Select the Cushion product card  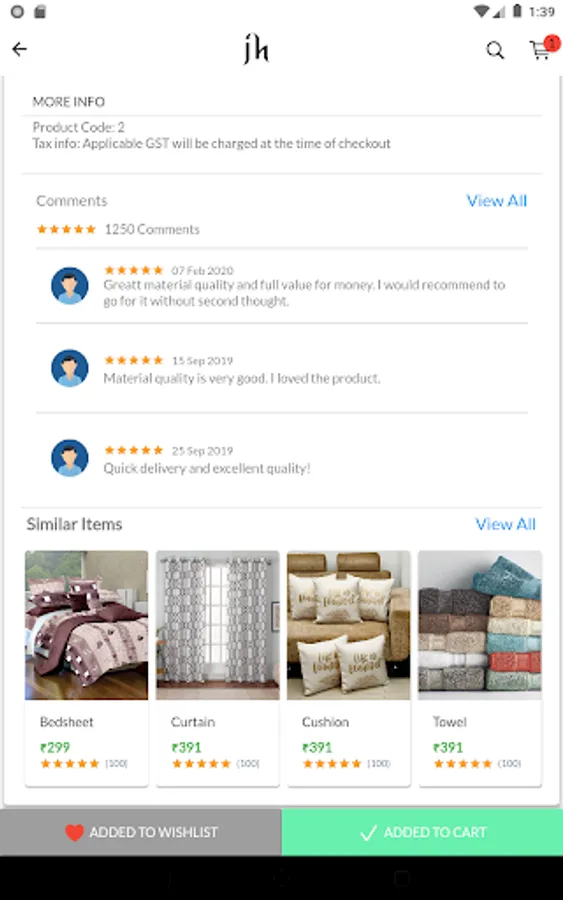(348, 668)
